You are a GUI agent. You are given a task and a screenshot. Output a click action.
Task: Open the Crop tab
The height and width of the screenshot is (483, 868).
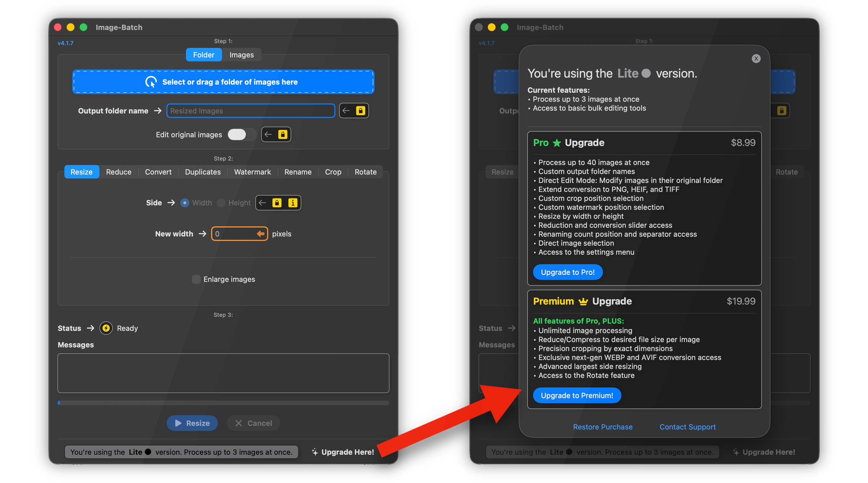coord(333,172)
